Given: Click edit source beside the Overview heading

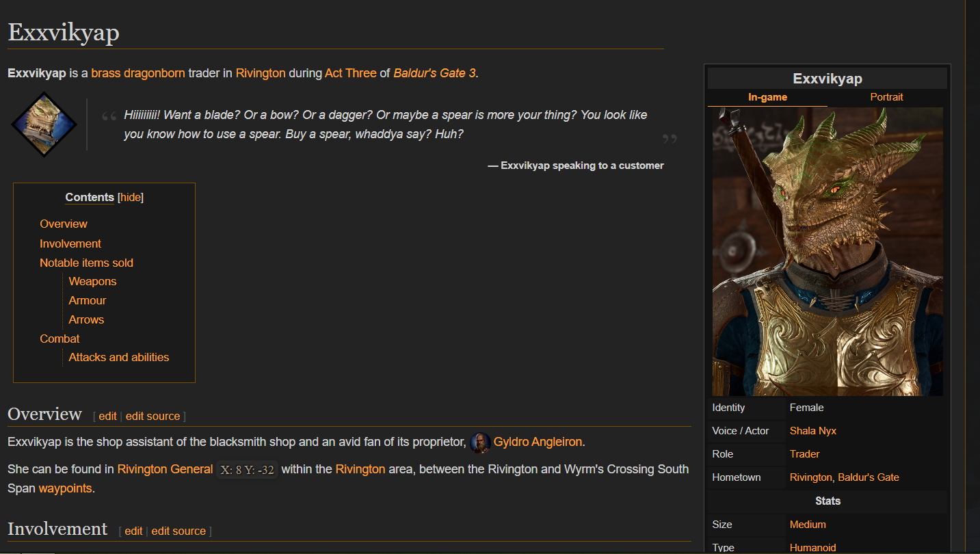Looking at the screenshot, I should (153, 416).
